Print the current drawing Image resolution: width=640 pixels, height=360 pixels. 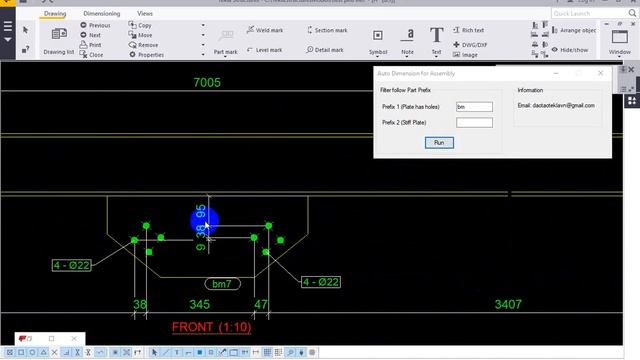tap(91, 45)
